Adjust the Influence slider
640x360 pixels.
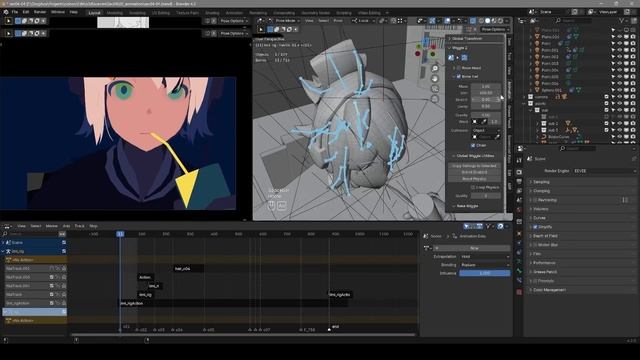(x=485, y=273)
